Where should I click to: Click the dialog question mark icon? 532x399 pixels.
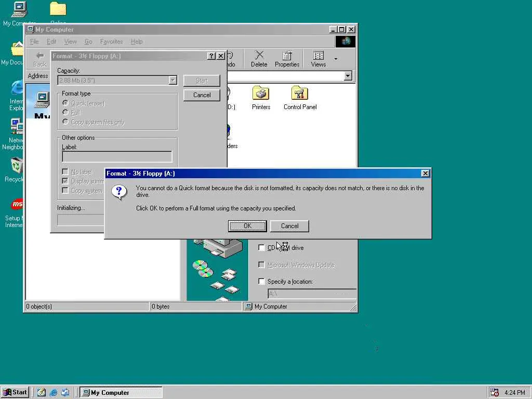[119, 192]
